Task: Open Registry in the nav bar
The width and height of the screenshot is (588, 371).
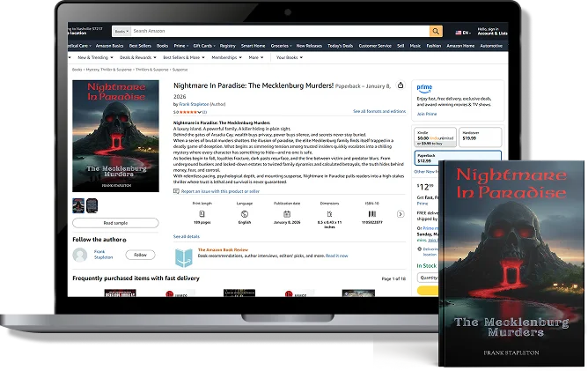Action: (228, 46)
